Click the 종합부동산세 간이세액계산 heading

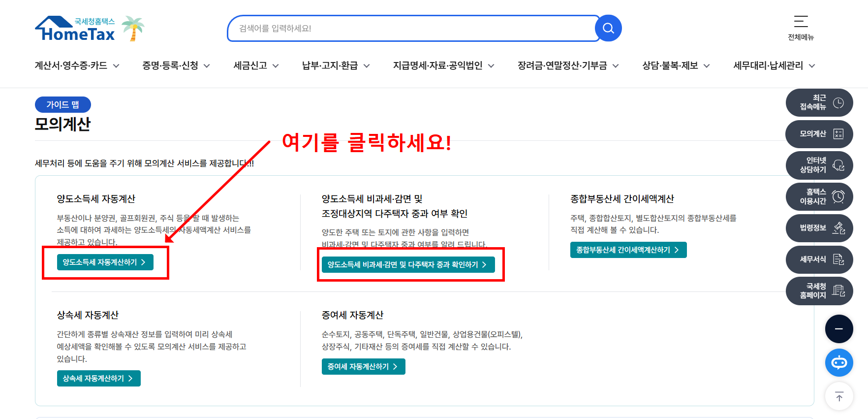coord(622,199)
